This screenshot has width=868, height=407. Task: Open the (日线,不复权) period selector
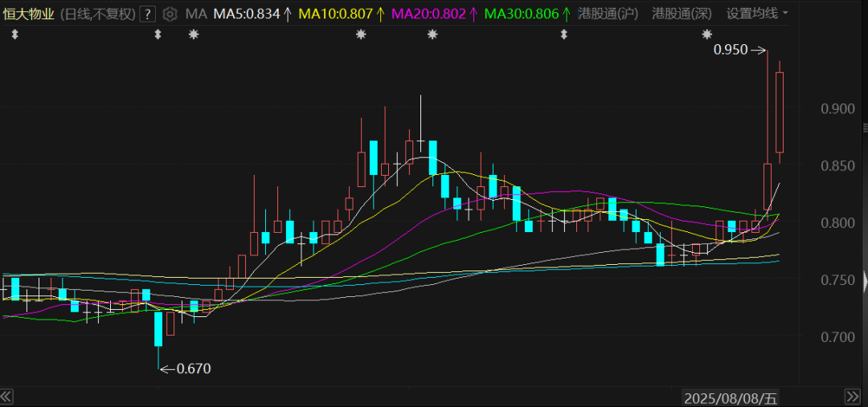coord(97,14)
